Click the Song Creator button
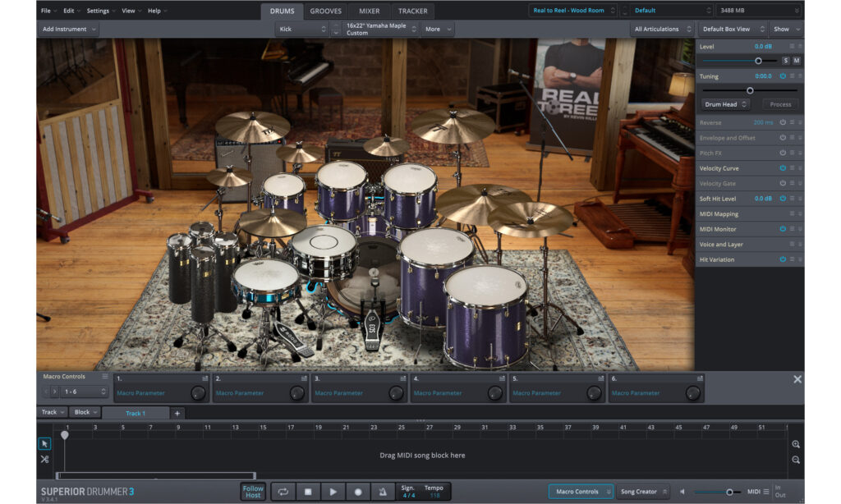 642,492
